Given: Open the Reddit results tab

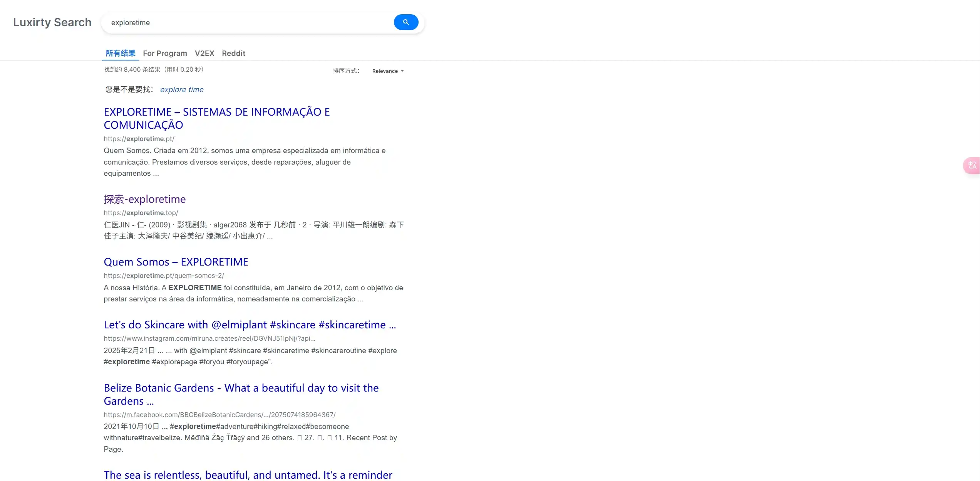Looking at the screenshot, I should coord(233,54).
